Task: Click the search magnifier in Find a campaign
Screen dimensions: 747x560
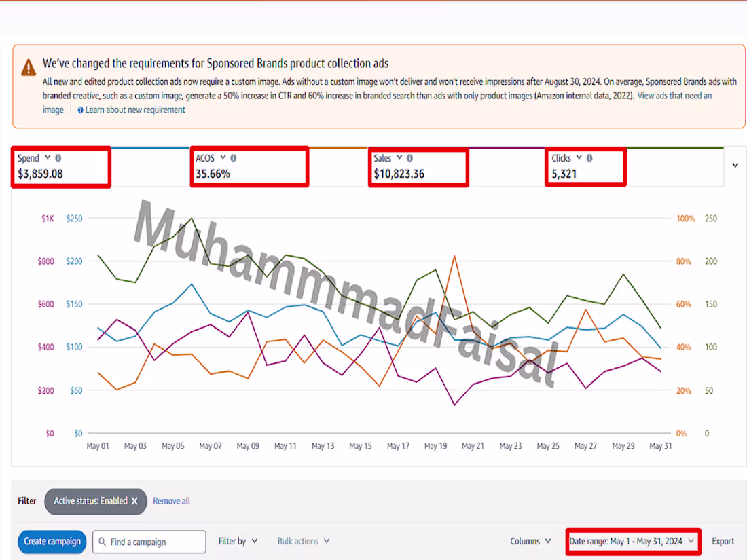Action: coord(102,542)
